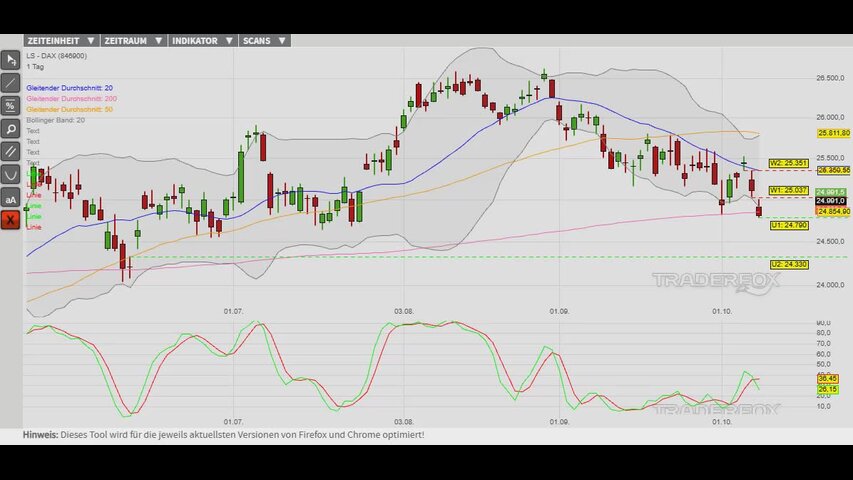Select the W1: 25.037 resistance label
The height and width of the screenshot is (480, 853).
pyautogui.click(x=788, y=190)
